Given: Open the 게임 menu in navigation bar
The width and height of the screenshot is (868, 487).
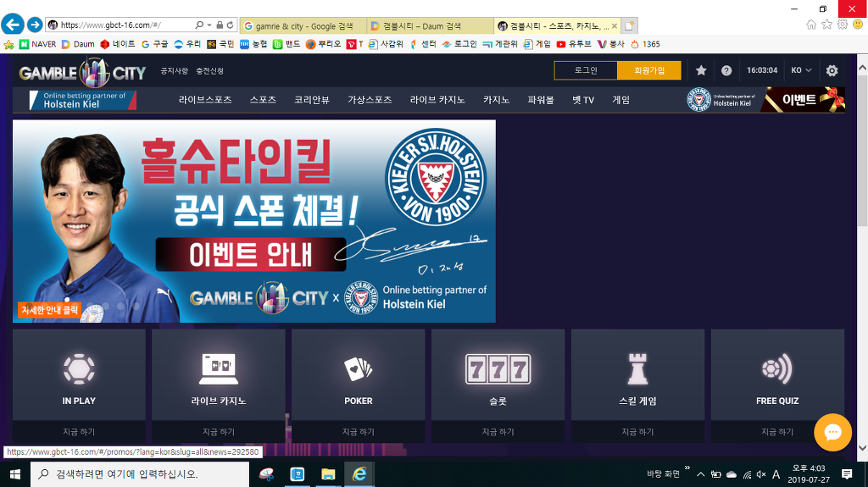Looking at the screenshot, I should (620, 100).
